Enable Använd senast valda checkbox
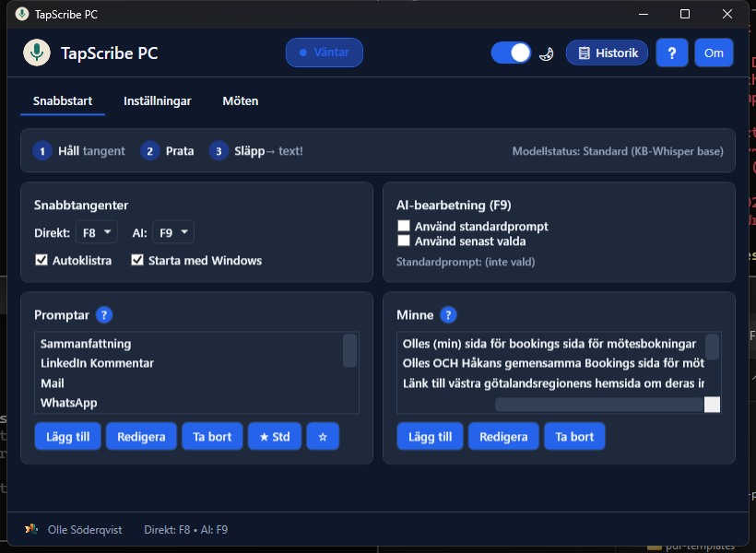The height and width of the screenshot is (553, 756). [404, 241]
